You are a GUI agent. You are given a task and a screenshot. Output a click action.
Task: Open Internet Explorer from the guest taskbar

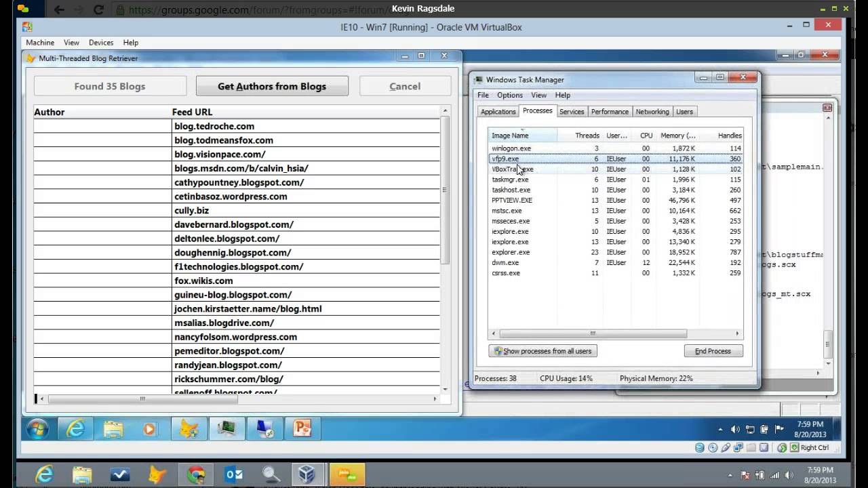tap(75, 428)
